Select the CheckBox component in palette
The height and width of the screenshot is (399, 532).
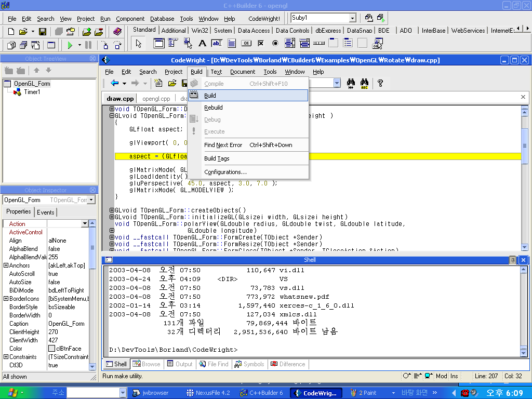pos(261,44)
